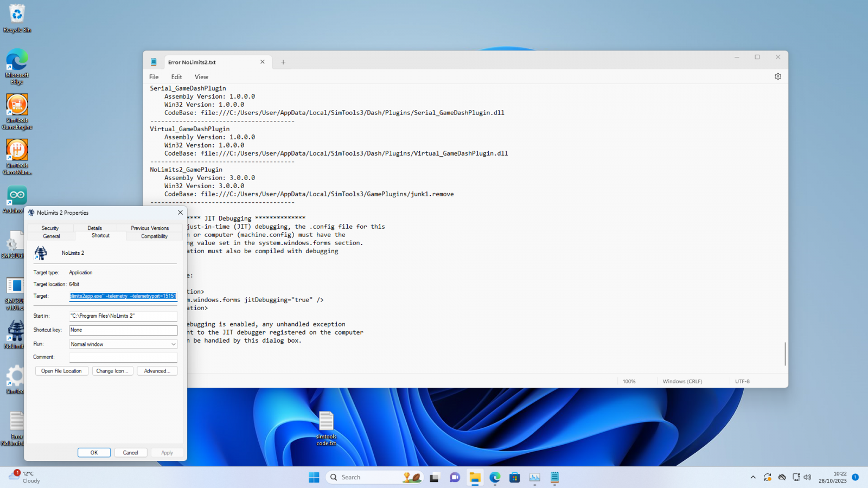This screenshot has height=488, width=868.
Task: Open volume control in tray
Action: tap(807, 477)
